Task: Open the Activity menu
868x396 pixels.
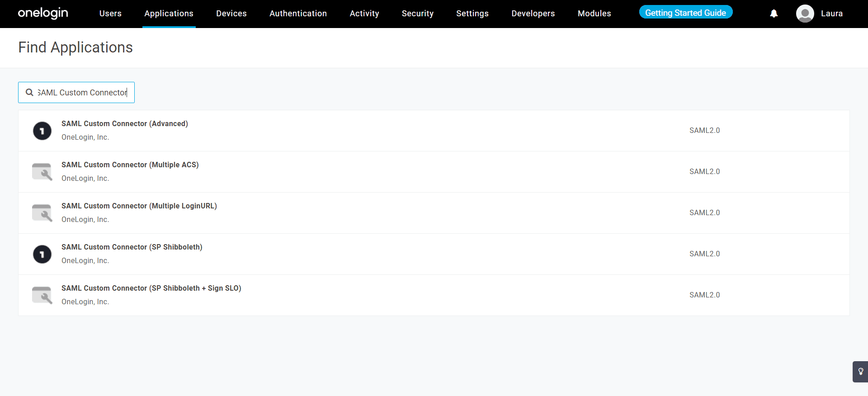Action: click(364, 14)
